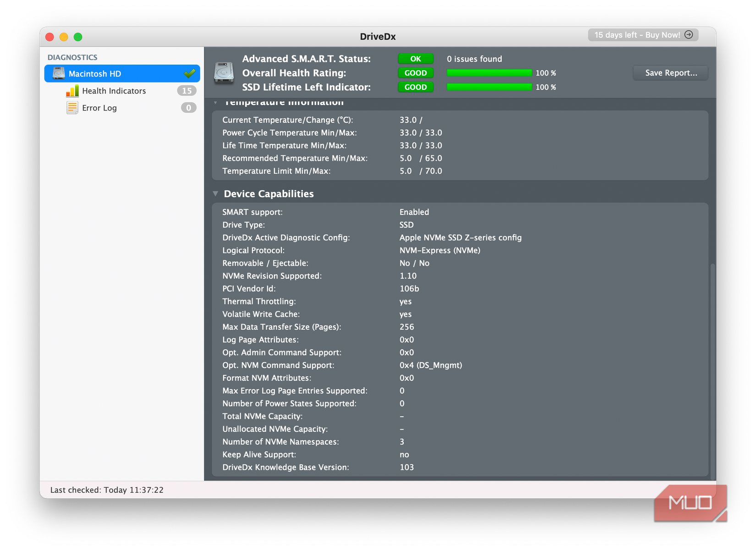Maximize the DriveDx window with green button
This screenshot has height=551, width=756.
pyautogui.click(x=78, y=37)
